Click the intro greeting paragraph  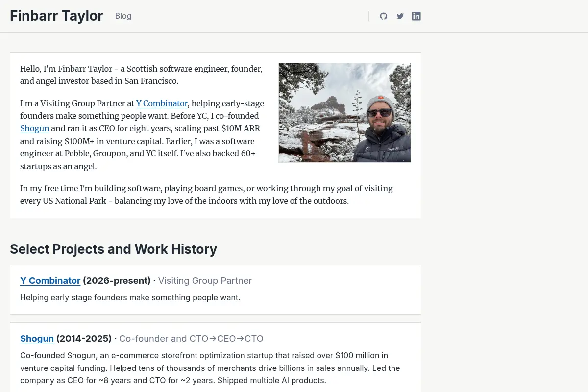142,75
